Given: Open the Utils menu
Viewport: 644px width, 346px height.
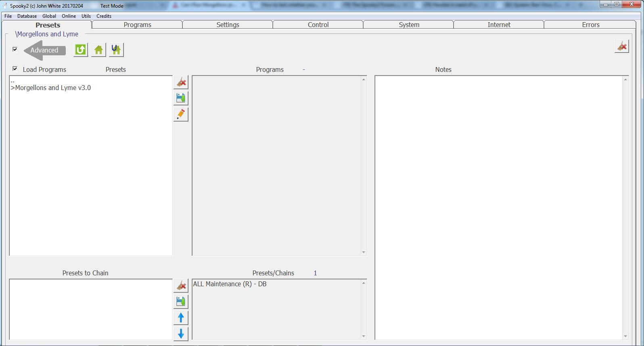Looking at the screenshot, I should point(86,16).
